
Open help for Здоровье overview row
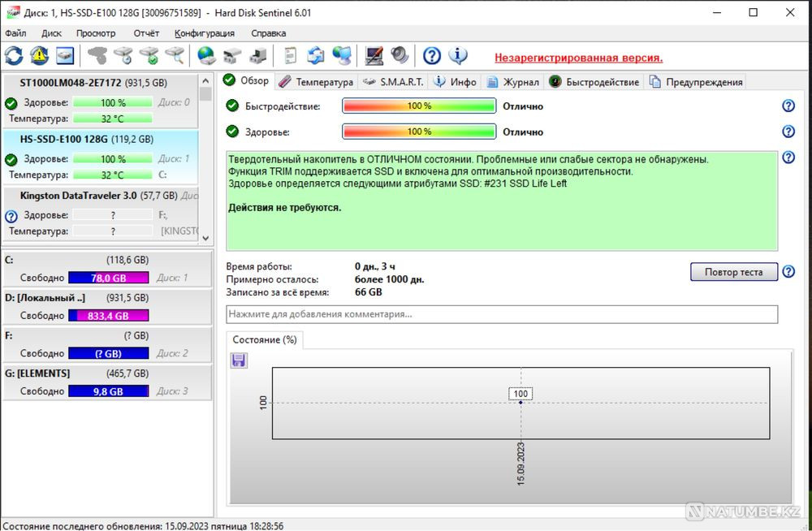(x=788, y=132)
